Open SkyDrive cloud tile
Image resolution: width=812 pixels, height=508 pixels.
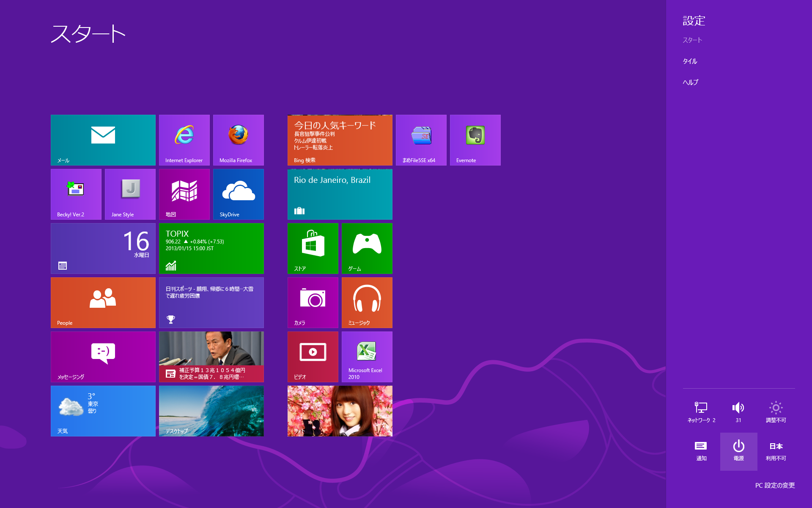[238, 194]
